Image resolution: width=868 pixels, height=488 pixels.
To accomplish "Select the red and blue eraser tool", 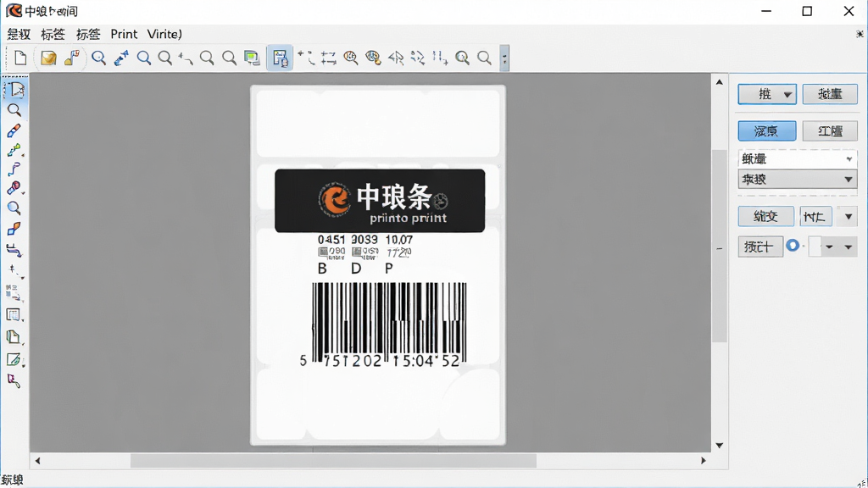I will point(14,130).
